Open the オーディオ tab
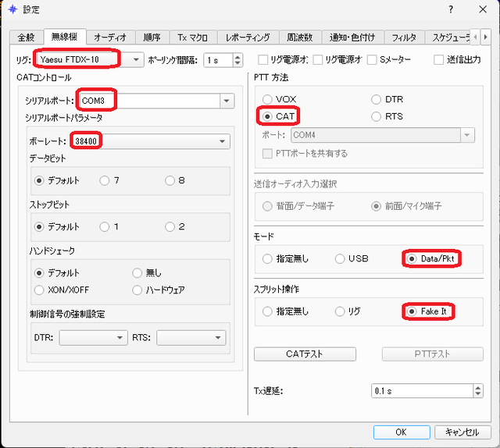Image resolution: width=500 pixels, height=448 pixels. (x=110, y=37)
